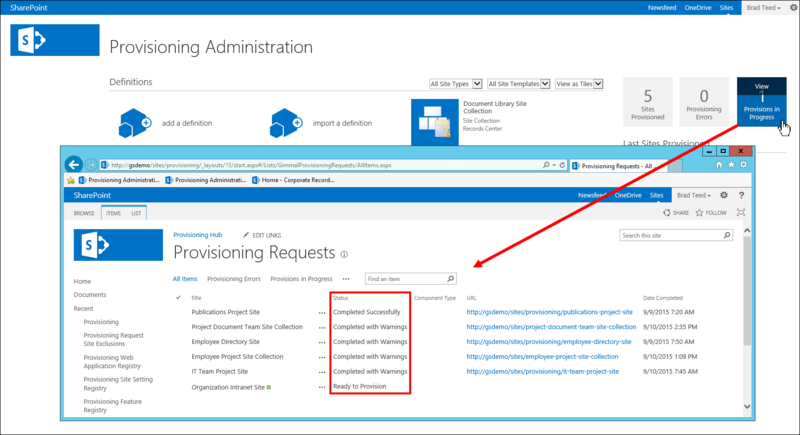Open the Provisioning Errors view
The image size is (800, 435).
(234, 279)
